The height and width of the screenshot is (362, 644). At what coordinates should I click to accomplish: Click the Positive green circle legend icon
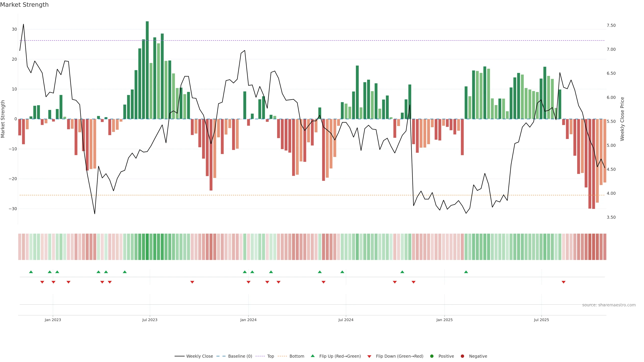[432, 356]
